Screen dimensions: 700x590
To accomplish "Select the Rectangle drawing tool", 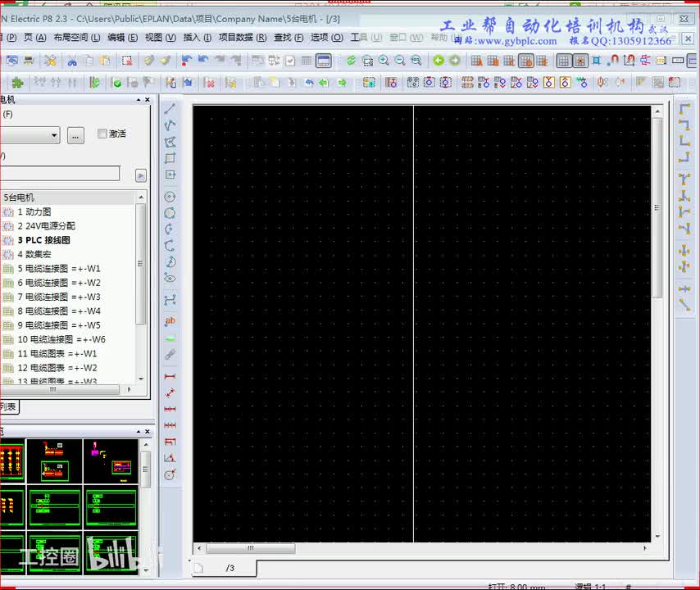I will click(170, 158).
